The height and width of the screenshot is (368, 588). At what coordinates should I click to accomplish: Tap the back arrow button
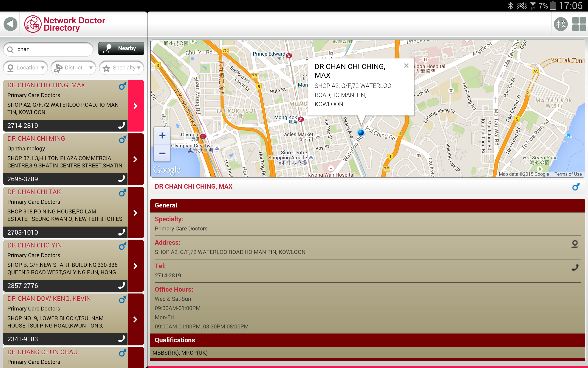[10, 24]
